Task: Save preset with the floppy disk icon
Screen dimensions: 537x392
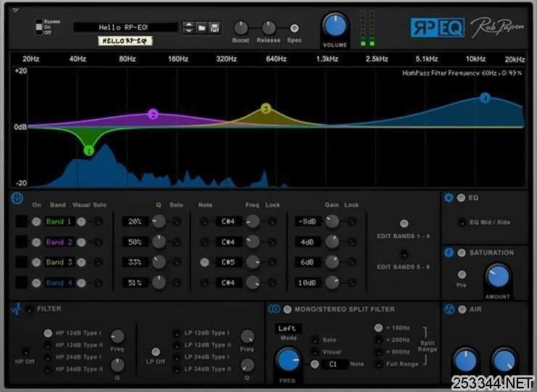Action: [215, 28]
